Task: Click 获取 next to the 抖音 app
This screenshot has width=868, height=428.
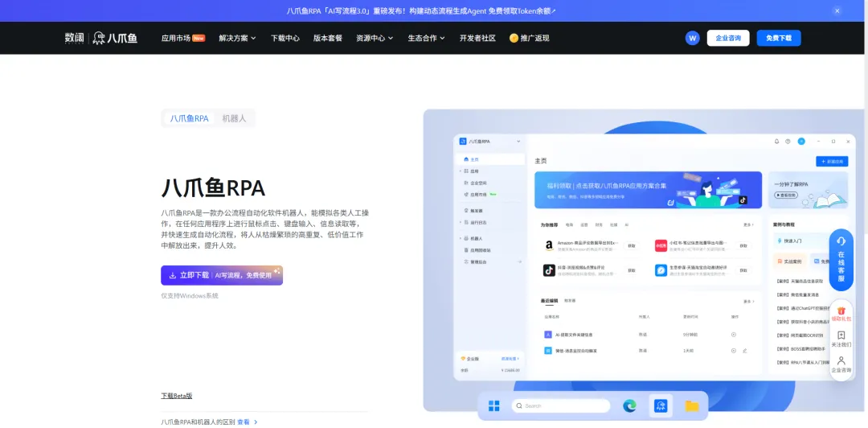Action: 632,270
